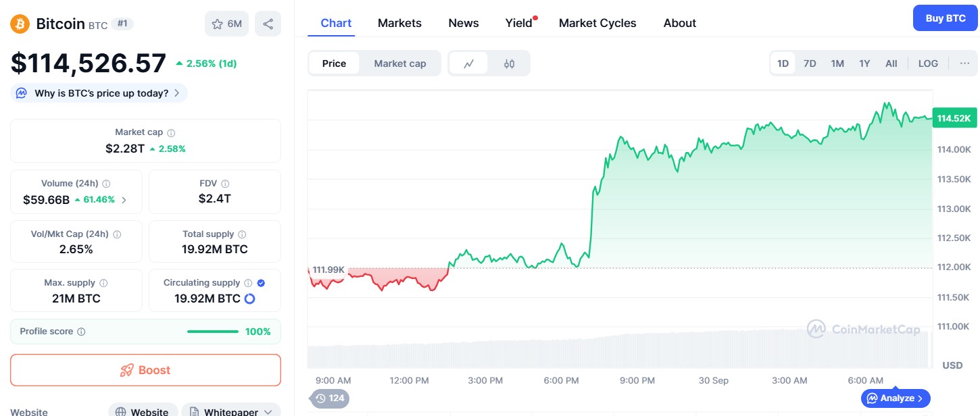This screenshot has height=416, width=980.
Task: Click Why is BTC's price up today?
Action: tap(99, 93)
